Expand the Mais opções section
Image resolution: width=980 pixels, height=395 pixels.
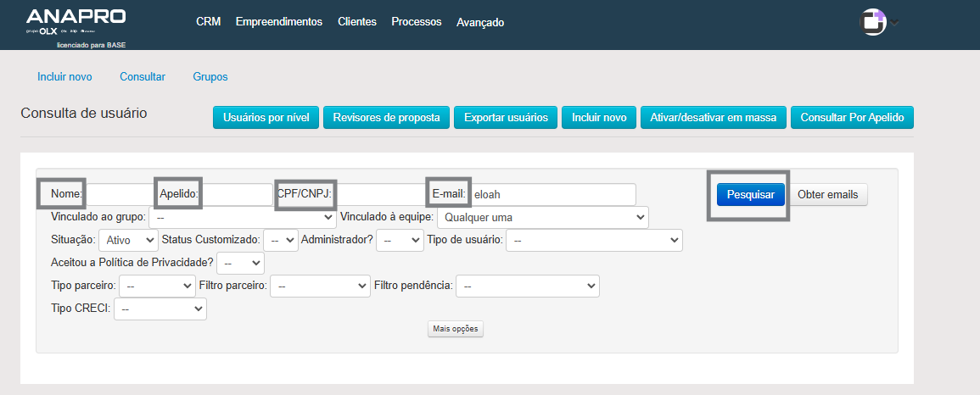456,329
